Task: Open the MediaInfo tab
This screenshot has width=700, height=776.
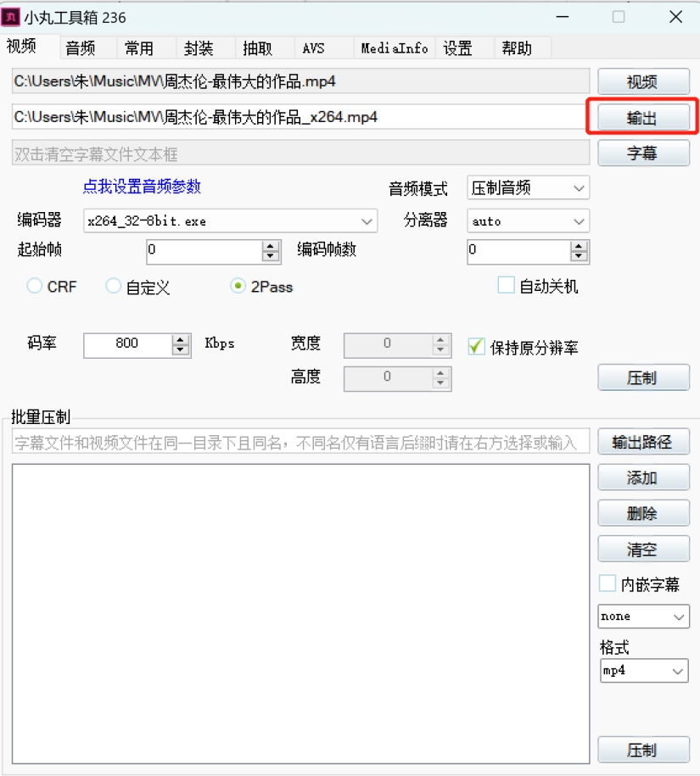Action: tap(394, 48)
